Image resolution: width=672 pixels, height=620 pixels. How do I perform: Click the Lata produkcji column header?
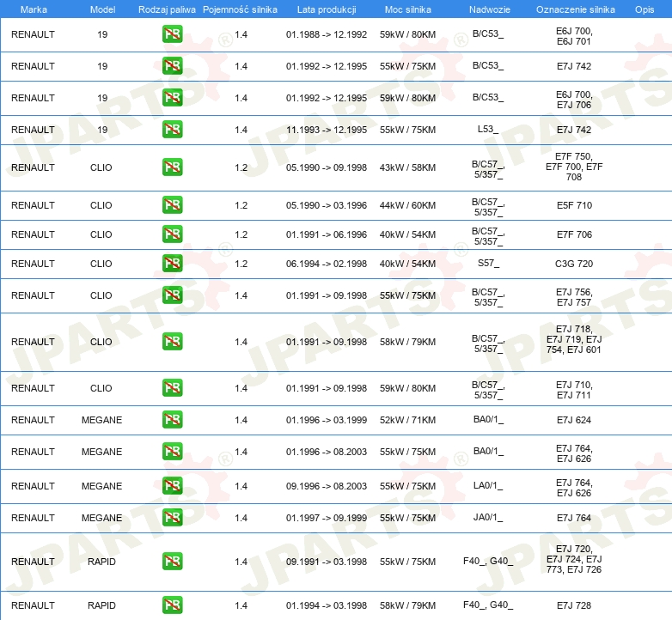327,9
